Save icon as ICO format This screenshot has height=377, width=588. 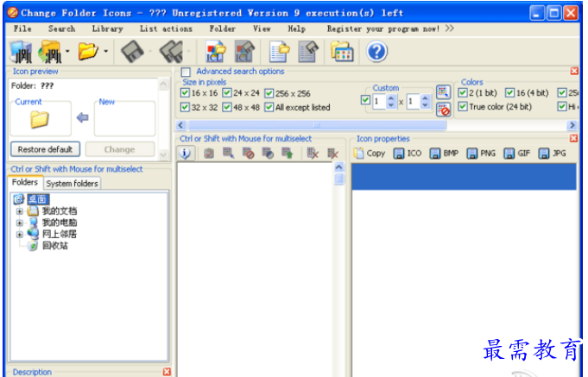point(408,154)
